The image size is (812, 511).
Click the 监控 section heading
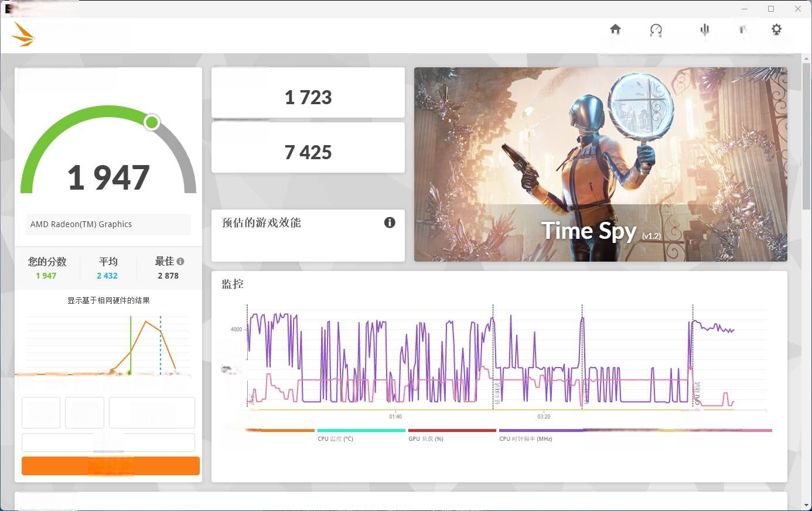coord(233,284)
